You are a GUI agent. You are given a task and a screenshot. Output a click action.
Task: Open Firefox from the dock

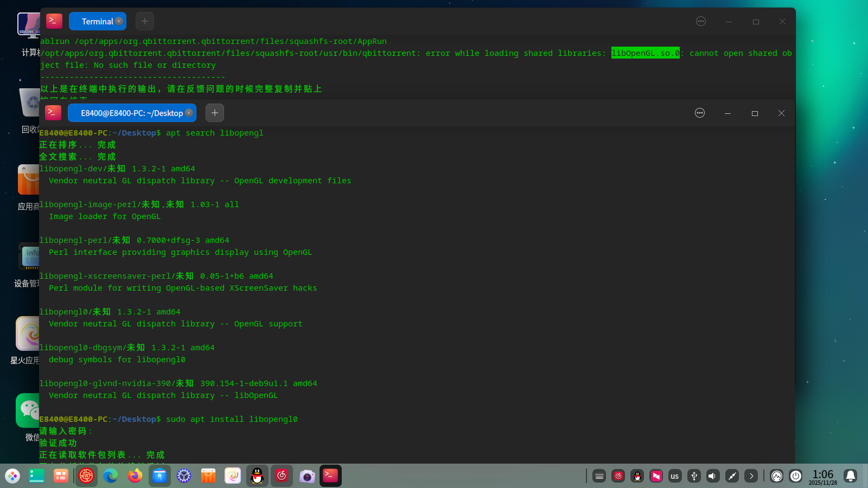(x=135, y=476)
